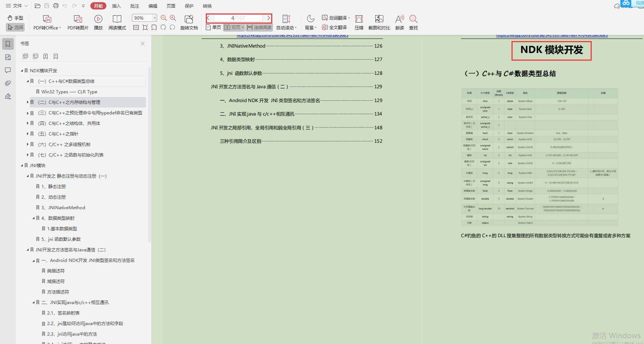This screenshot has height=344, width=644.
Task: Collapse all bookmarks icon
Action: coord(36,56)
